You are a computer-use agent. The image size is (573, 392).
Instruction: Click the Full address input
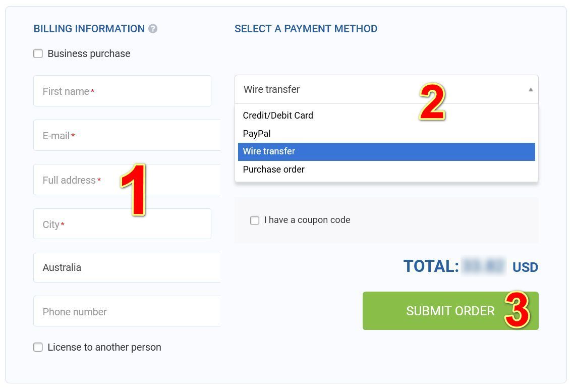127,180
